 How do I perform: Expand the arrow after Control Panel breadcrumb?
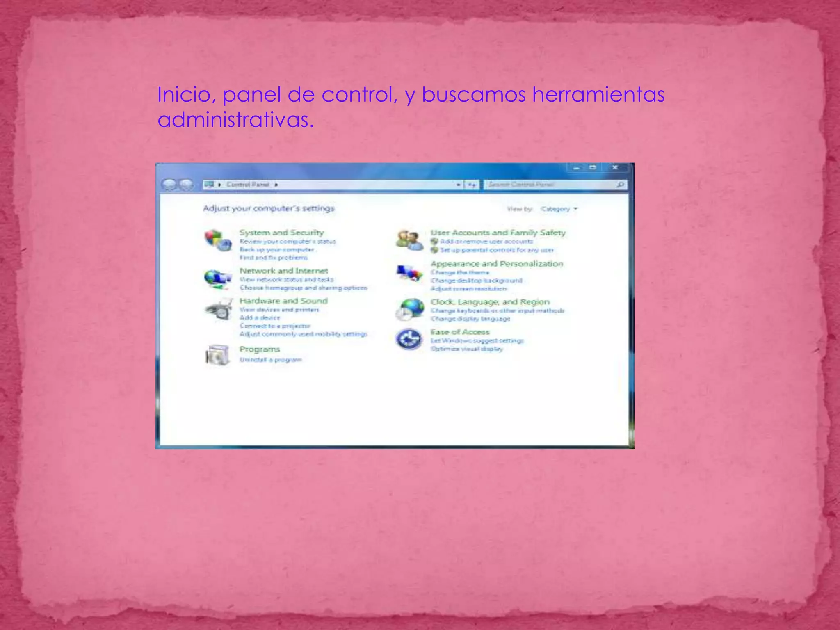pyautogui.click(x=276, y=185)
